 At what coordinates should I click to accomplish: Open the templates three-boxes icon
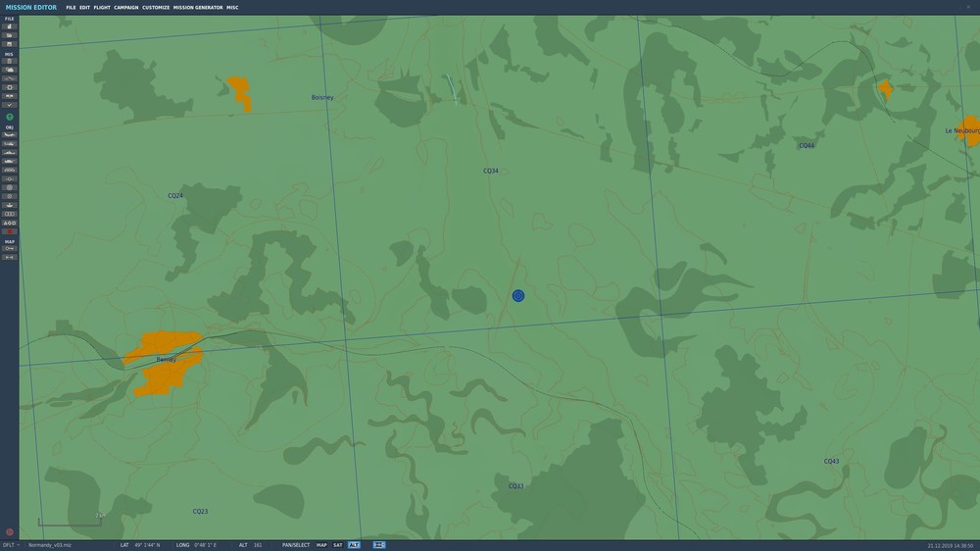(10, 214)
